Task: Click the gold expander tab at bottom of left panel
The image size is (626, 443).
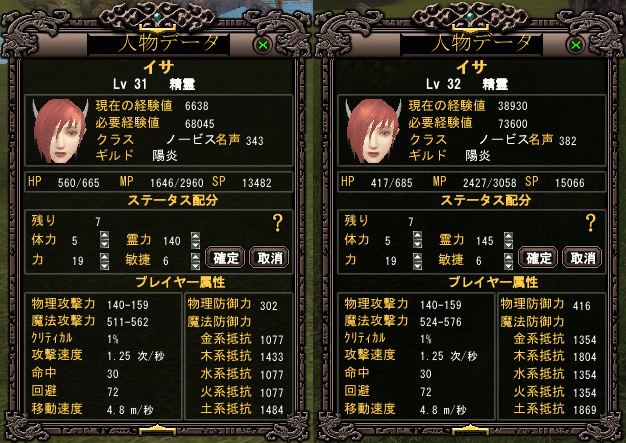Action: tap(158, 430)
